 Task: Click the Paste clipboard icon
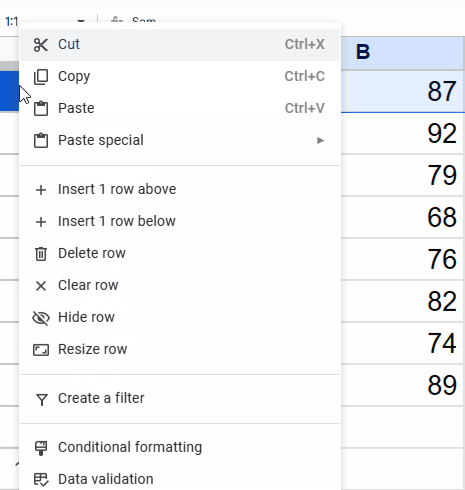tap(41, 108)
